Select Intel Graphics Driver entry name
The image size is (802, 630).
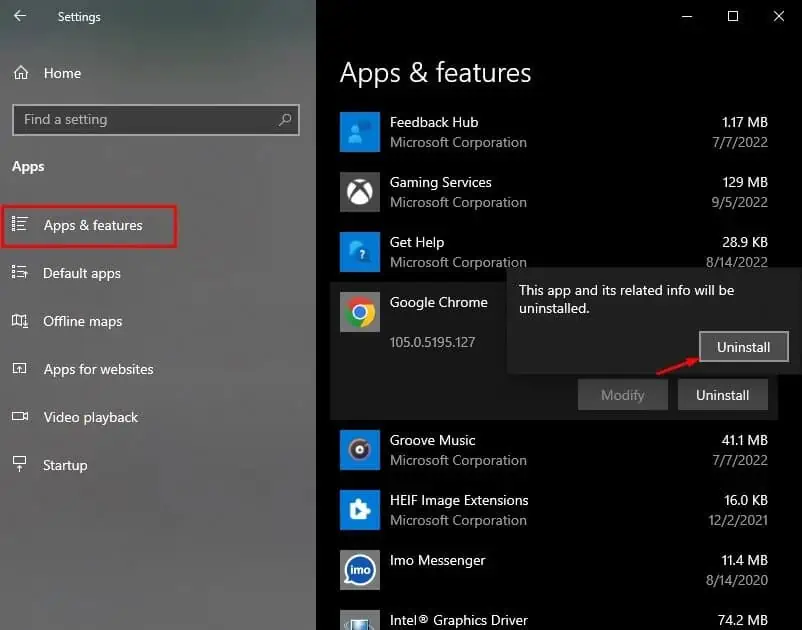(x=458, y=620)
